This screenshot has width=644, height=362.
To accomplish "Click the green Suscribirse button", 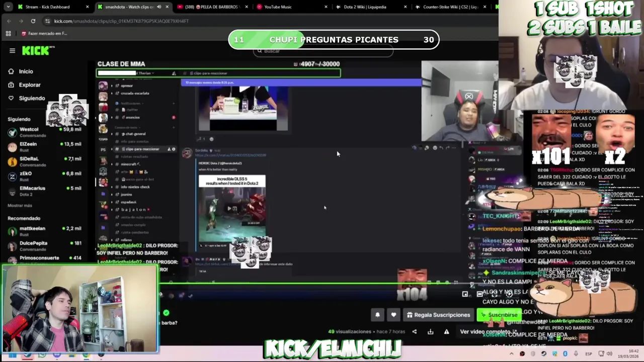I will 499,315.
